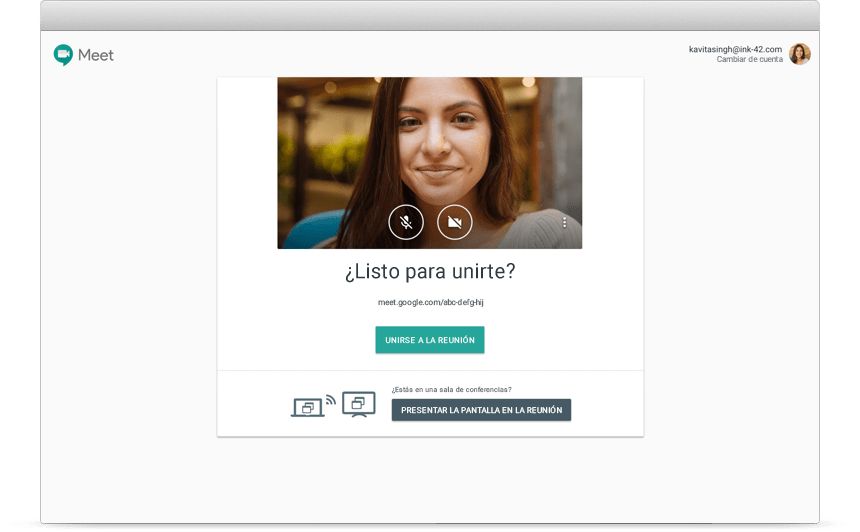
Task: Click the UNIRSE A LA REUNIÓN button
Action: (430, 340)
